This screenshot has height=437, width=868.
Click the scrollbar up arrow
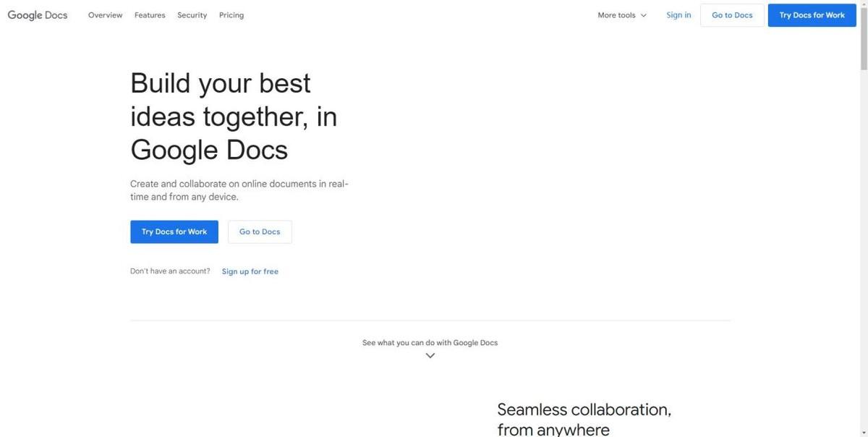tap(864, 4)
